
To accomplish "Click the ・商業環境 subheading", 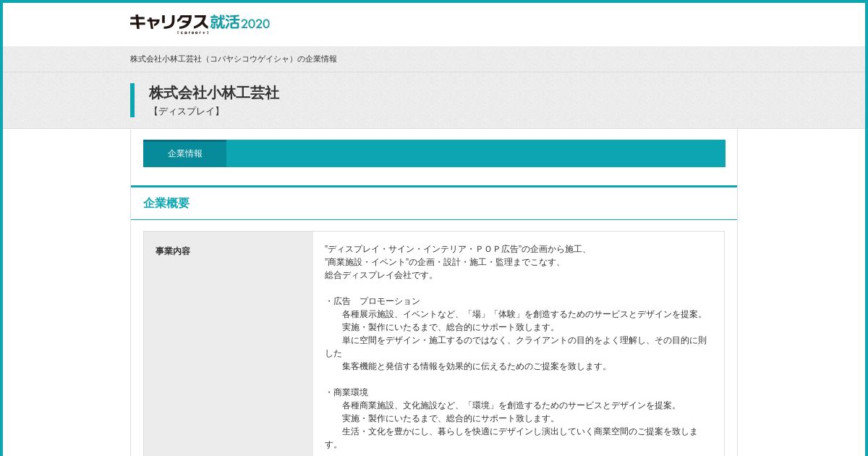I will pos(346,392).
